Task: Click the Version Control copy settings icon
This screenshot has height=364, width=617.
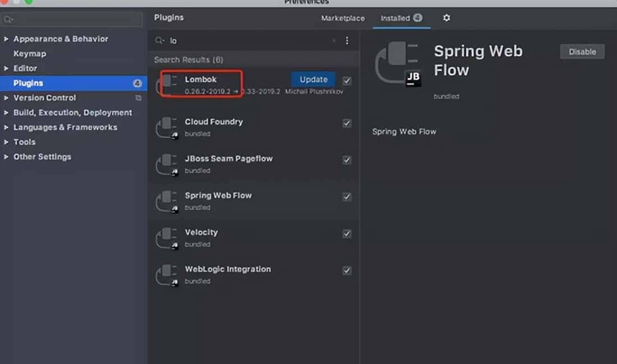Action: click(x=139, y=98)
